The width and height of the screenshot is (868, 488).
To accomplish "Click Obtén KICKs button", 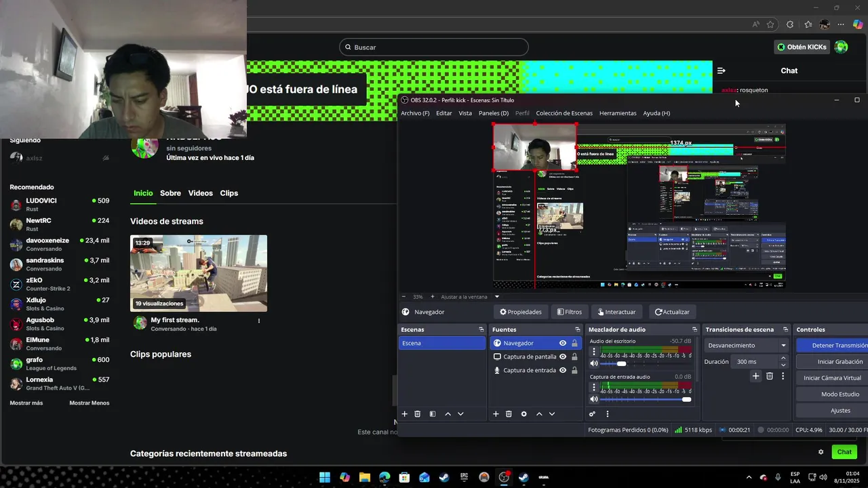I will coord(802,47).
